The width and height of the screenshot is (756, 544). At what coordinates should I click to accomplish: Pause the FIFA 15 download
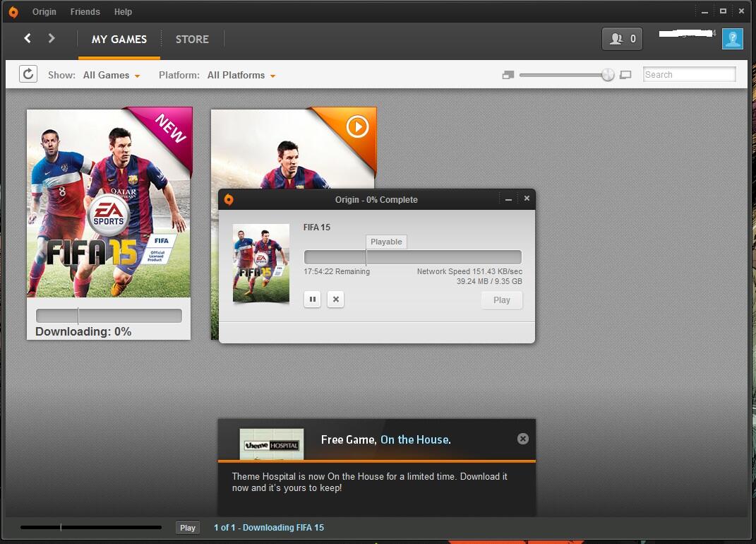313,300
